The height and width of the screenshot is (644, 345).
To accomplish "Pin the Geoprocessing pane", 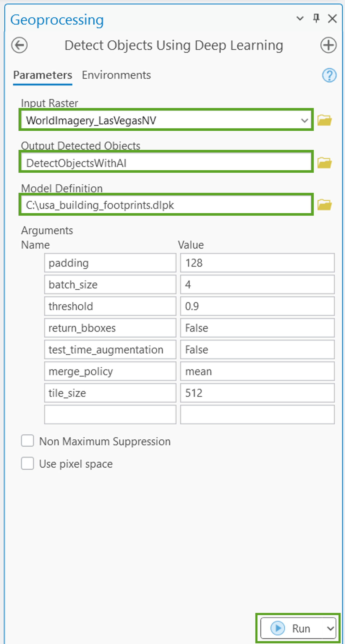I will click(x=316, y=18).
